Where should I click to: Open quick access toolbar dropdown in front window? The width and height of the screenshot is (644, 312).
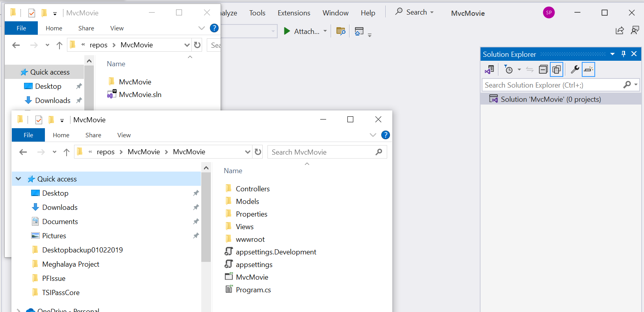(x=62, y=120)
